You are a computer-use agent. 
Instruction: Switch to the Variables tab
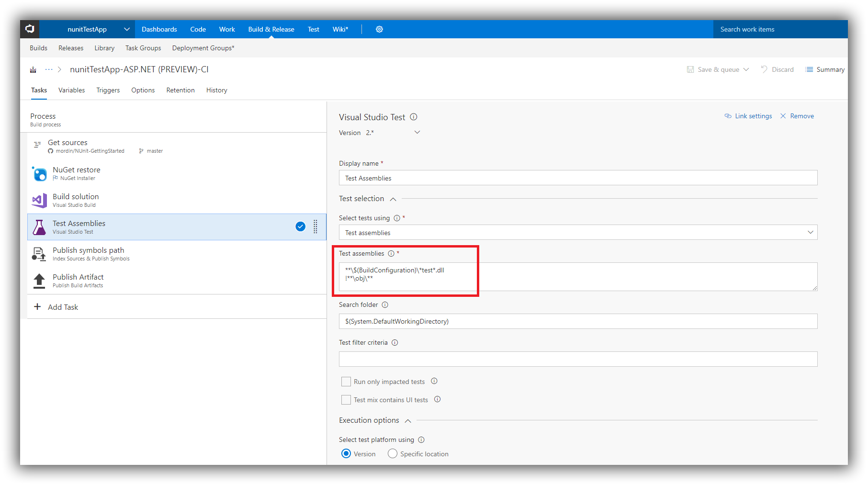point(72,90)
